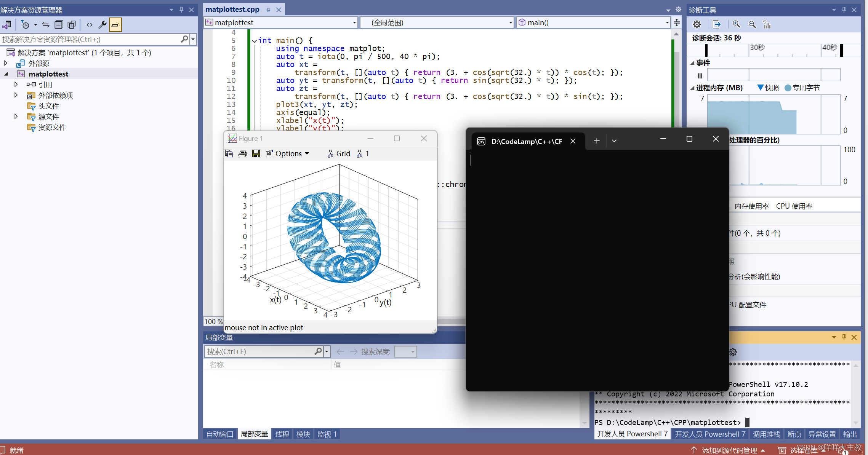Select the 调用堆栈 tab
Viewport: 868px width, 455px height.
[766, 434]
